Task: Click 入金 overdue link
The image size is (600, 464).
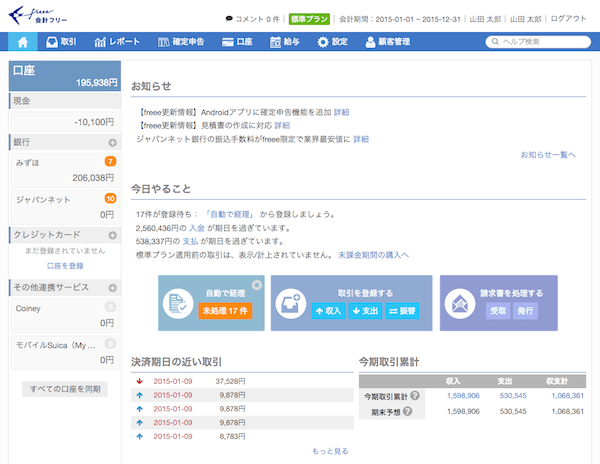Action: pos(197,228)
